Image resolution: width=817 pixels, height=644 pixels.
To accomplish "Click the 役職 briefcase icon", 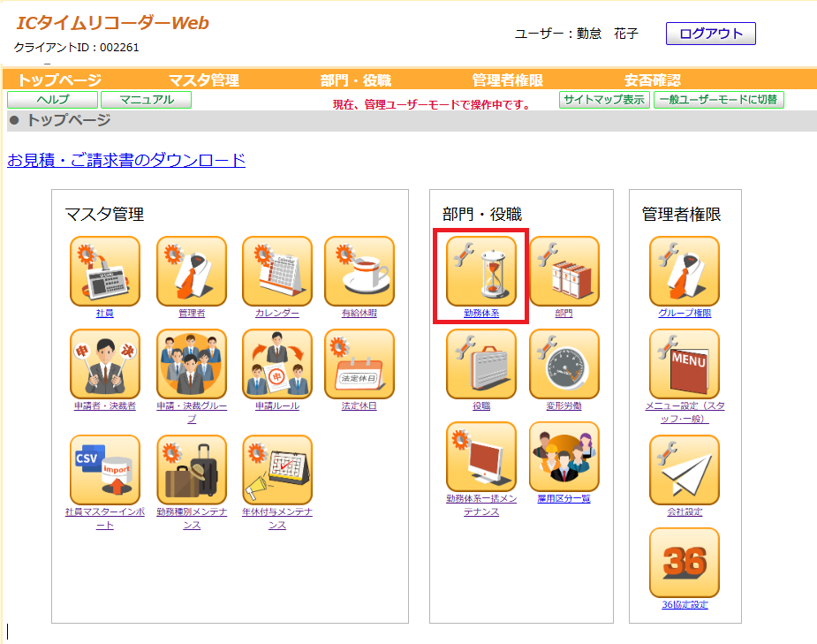I will [480, 364].
